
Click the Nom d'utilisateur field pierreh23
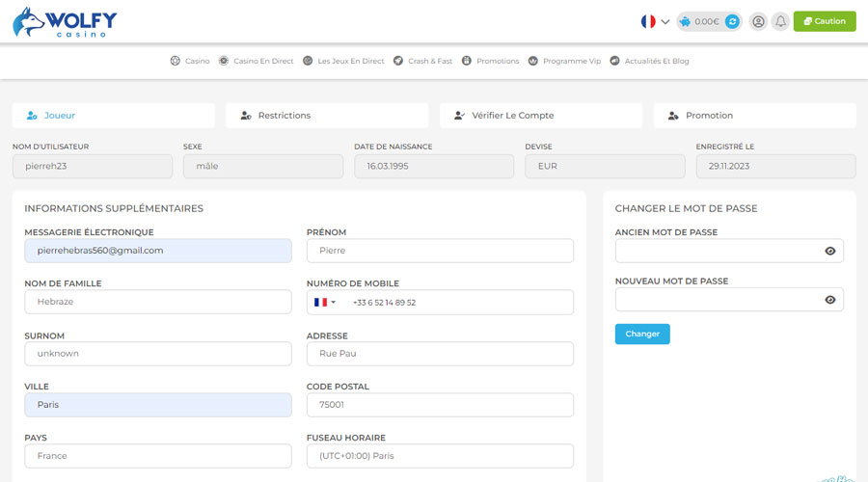(x=93, y=166)
